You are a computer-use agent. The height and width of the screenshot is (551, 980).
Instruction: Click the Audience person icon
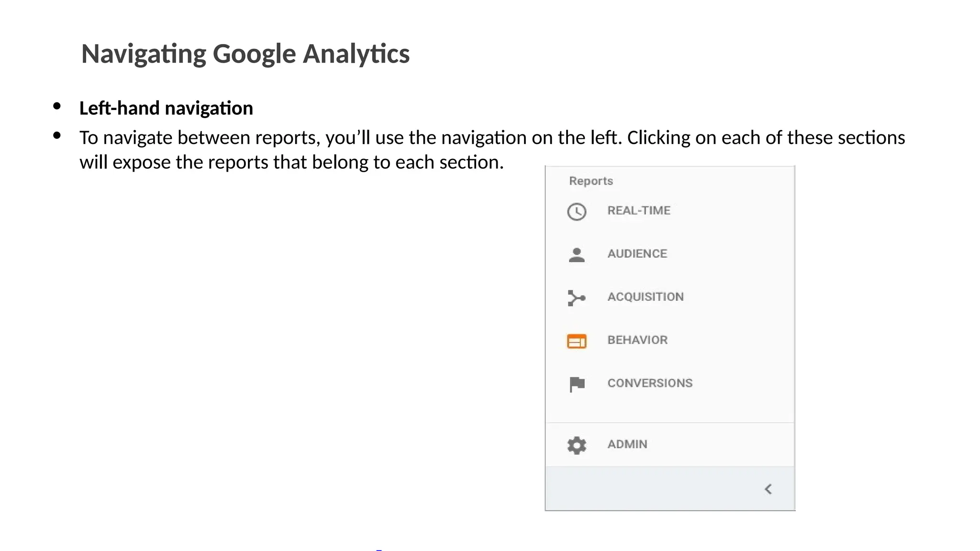tap(577, 255)
